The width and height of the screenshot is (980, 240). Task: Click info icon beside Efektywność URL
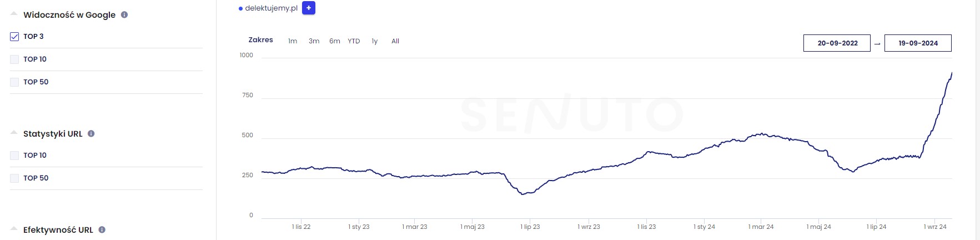point(102,229)
